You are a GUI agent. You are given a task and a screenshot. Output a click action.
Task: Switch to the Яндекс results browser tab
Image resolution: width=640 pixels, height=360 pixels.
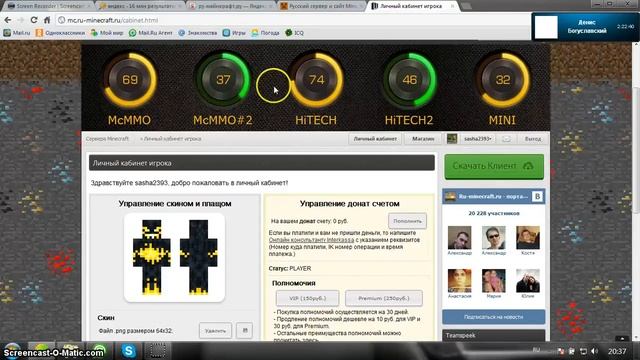(x=139, y=6)
